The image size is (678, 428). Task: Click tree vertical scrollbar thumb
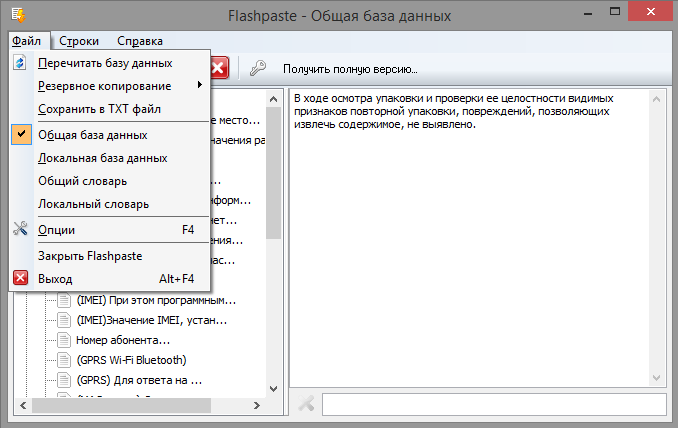point(274,173)
